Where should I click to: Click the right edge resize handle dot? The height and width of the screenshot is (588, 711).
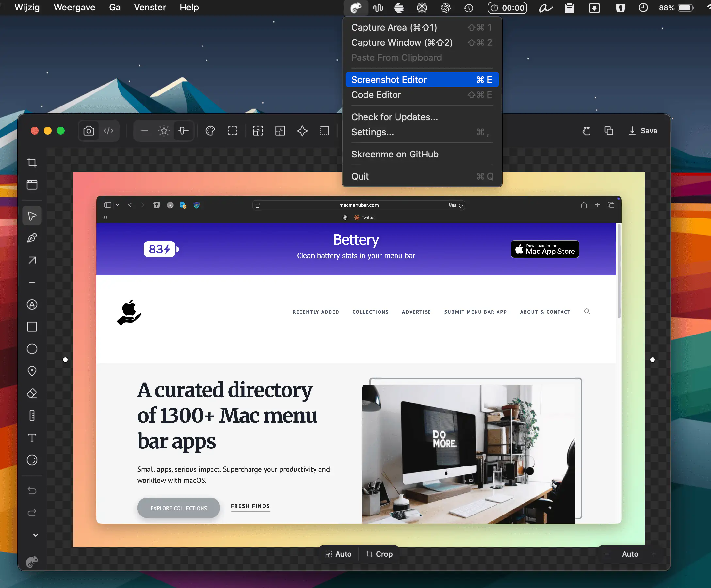click(x=653, y=360)
